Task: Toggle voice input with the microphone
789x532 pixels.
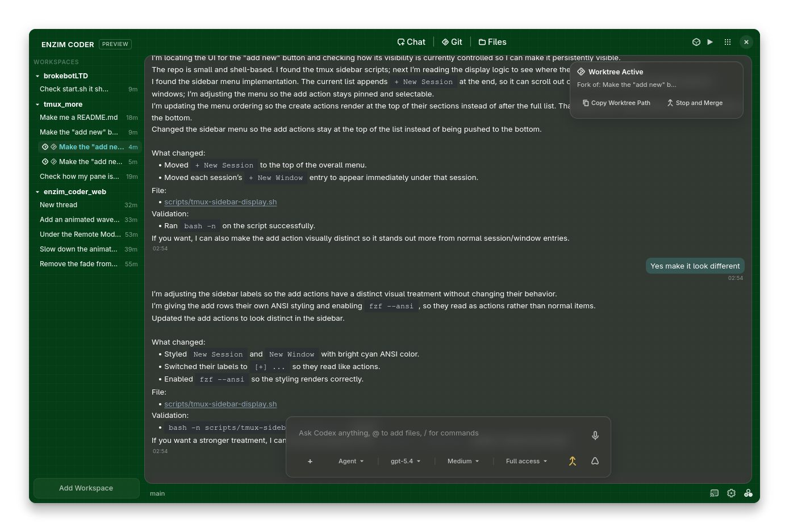Action: (x=595, y=435)
